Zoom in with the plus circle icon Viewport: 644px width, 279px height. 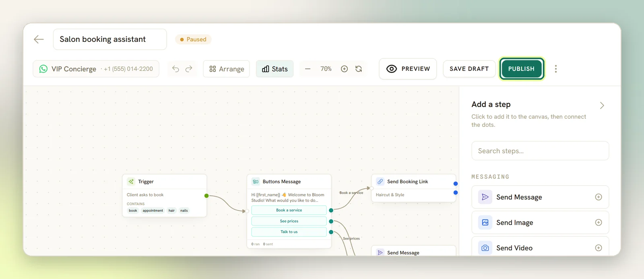[x=344, y=69]
